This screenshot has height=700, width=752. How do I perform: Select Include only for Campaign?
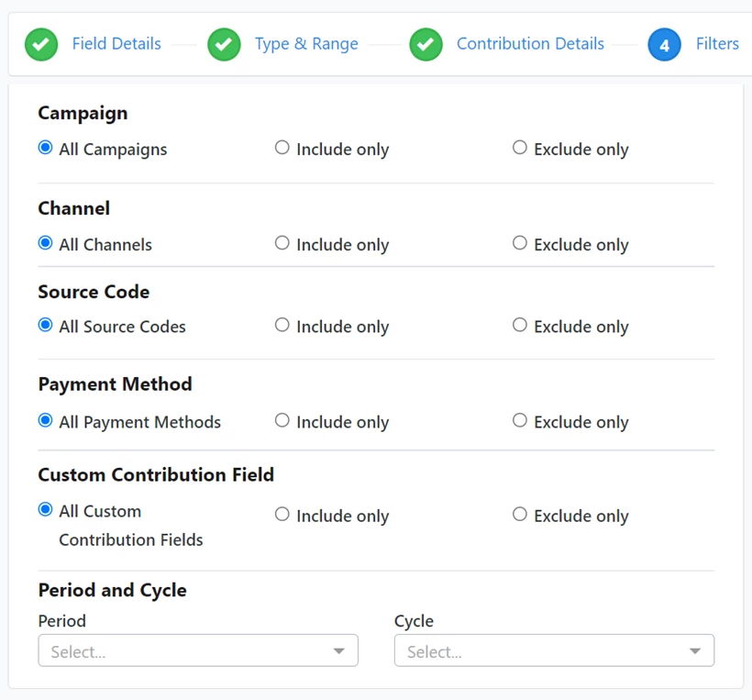click(x=282, y=148)
